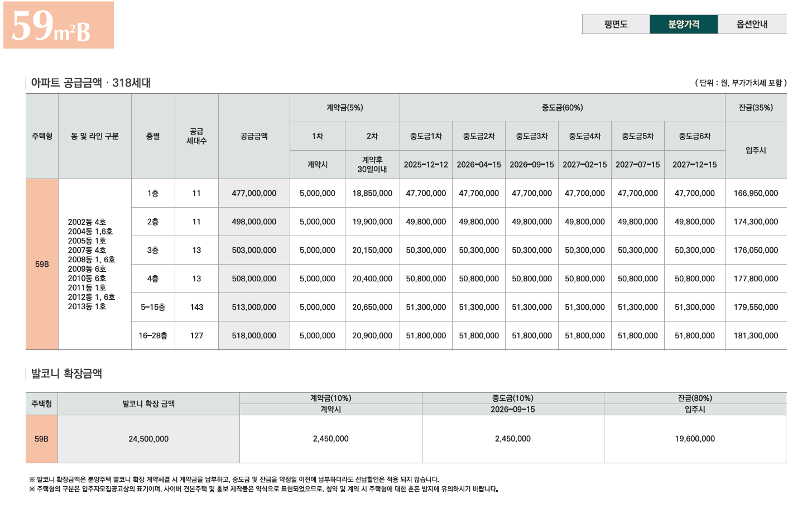The width and height of the screenshot is (812, 523).
Task: Click the 잔금(80%) balcony header
Action: 695,398
